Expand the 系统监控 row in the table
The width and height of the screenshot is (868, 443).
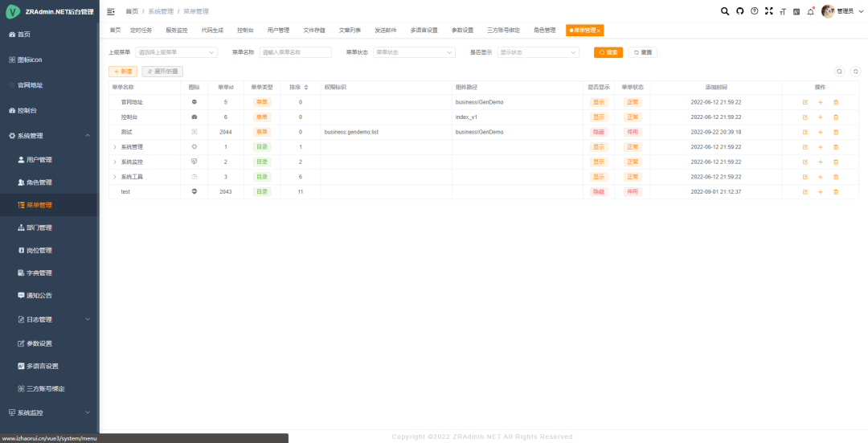(115, 162)
